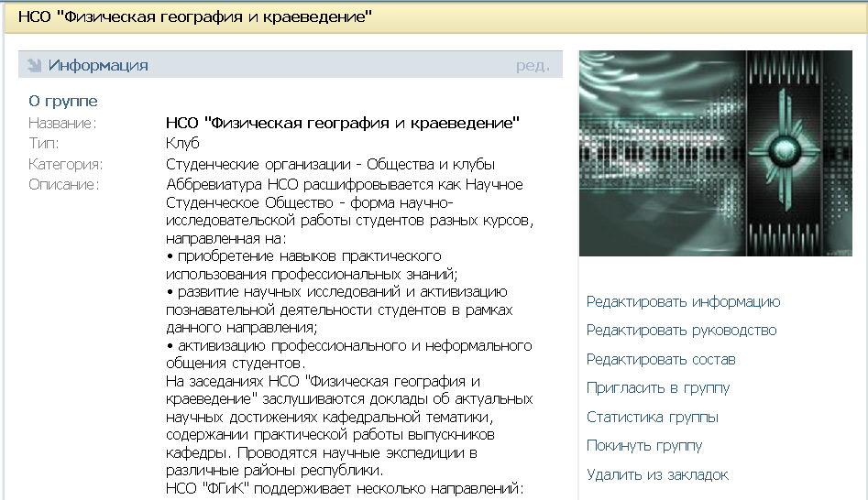Click the group avatar image
The width and height of the screenshot is (868, 500).
point(715,153)
